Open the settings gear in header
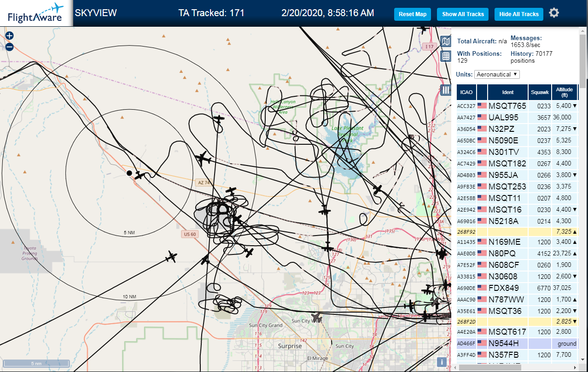This screenshot has width=588, height=372. 554,13
